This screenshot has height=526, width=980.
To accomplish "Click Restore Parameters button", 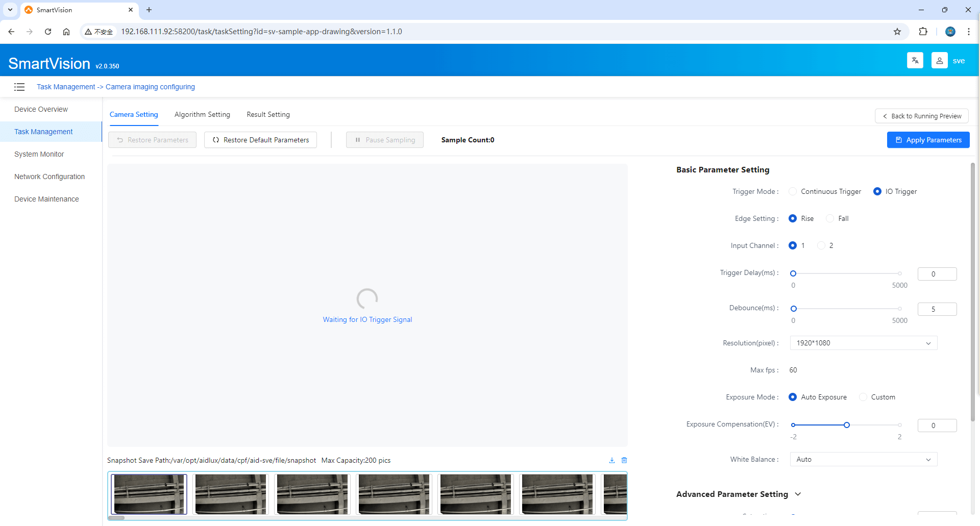I will [x=152, y=140].
